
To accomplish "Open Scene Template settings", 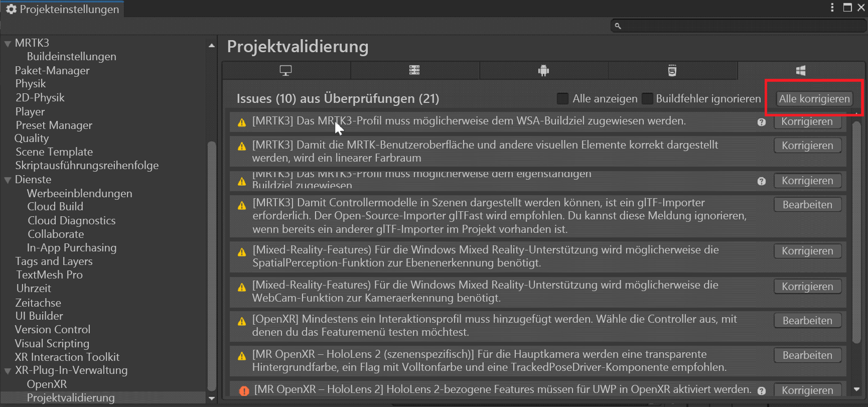I will [x=54, y=152].
